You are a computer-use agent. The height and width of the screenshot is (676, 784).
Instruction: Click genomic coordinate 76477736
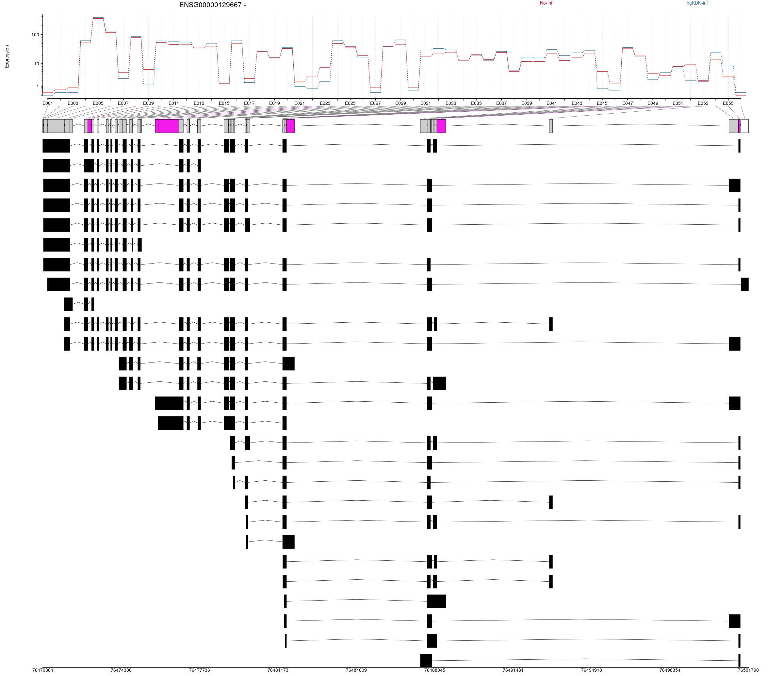[199, 670]
